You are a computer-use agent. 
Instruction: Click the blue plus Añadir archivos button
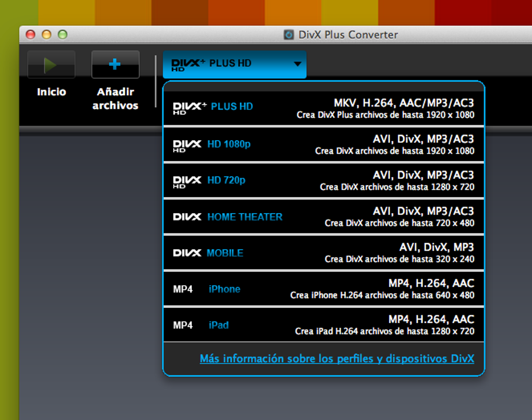click(115, 65)
